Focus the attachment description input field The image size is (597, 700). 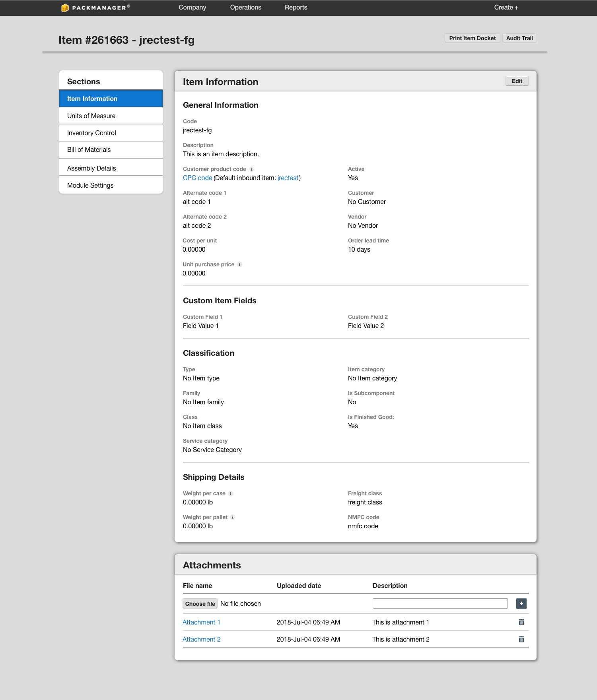pyautogui.click(x=440, y=603)
